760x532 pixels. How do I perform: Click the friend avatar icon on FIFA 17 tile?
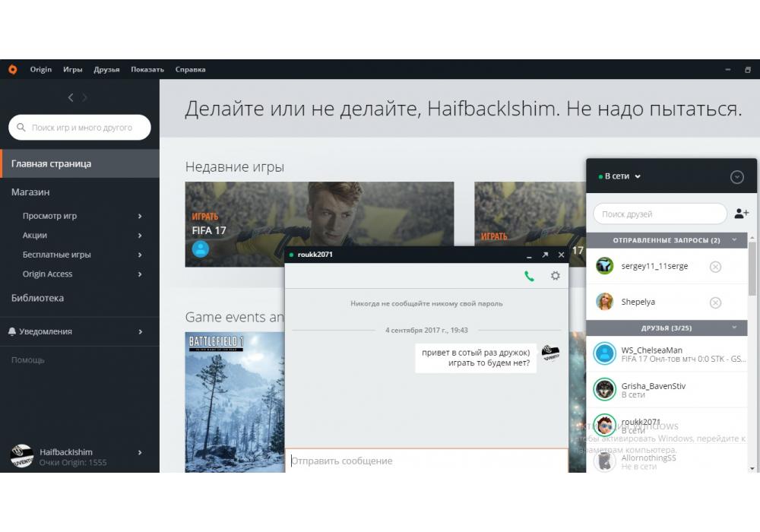(x=200, y=249)
